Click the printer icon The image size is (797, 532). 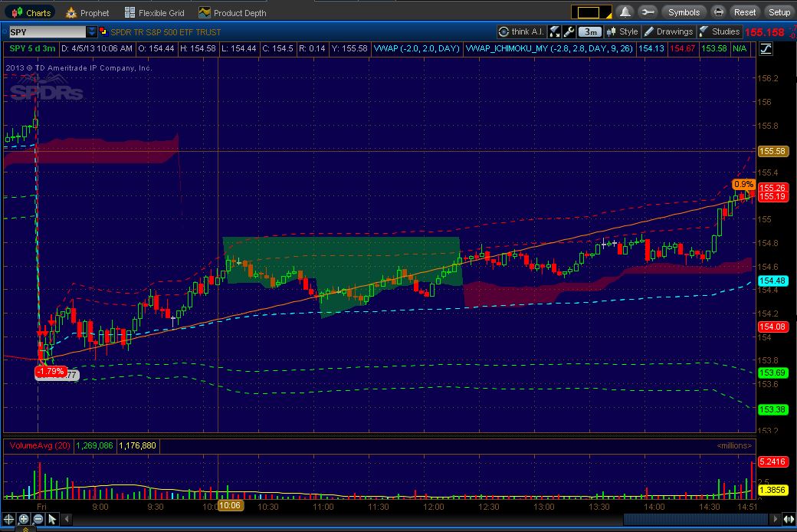(x=718, y=12)
